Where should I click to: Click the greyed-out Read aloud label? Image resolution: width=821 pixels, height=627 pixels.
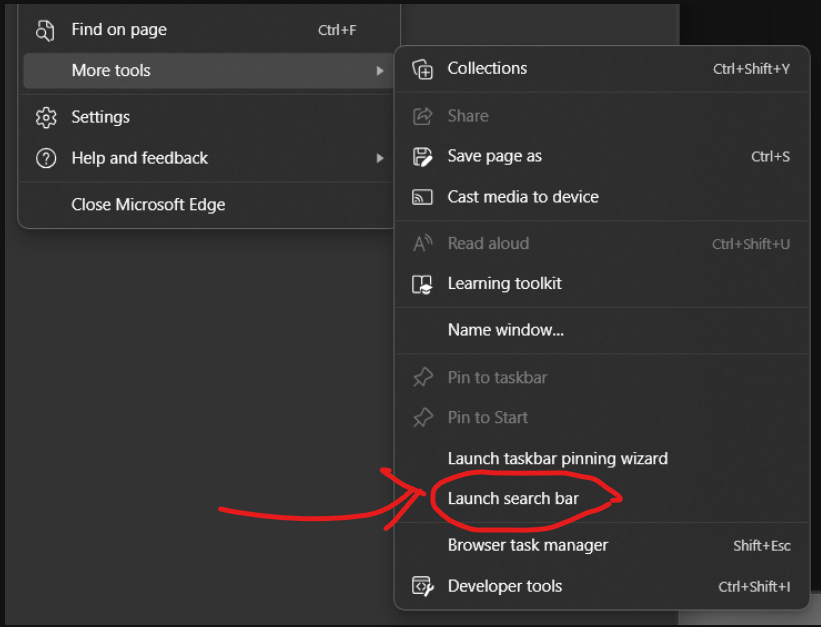click(x=489, y=244)
